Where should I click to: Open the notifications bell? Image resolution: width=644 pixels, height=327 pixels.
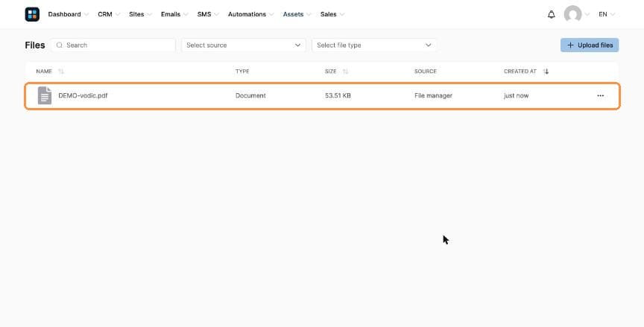click(x=551, y=14)
